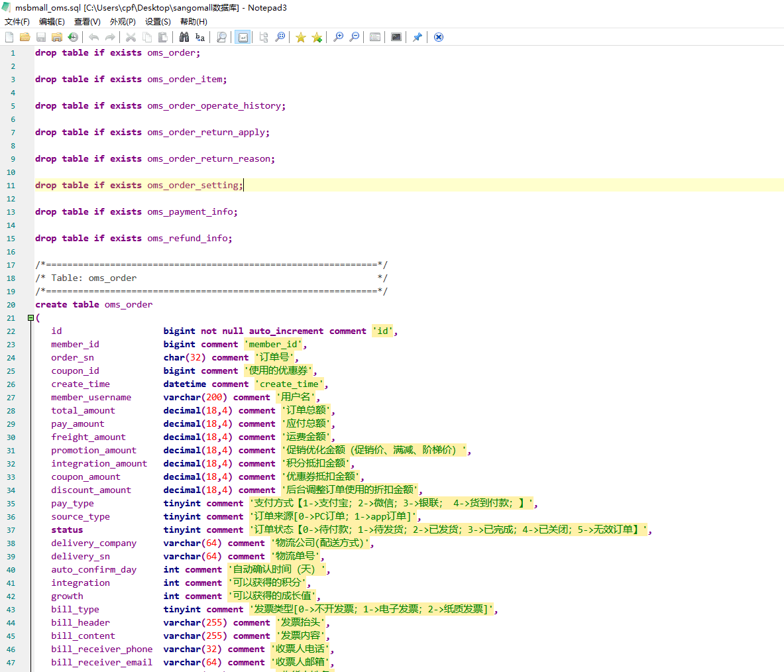Open the 设置(S) menu
The height and width of the screenshot is (672, 784).
click(158, 21)
